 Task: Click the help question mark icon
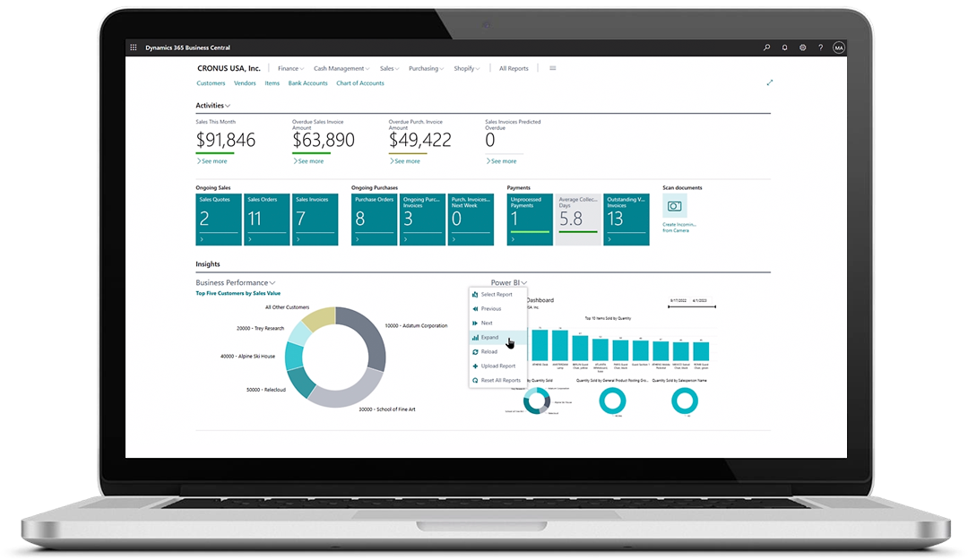coord(820,47)
